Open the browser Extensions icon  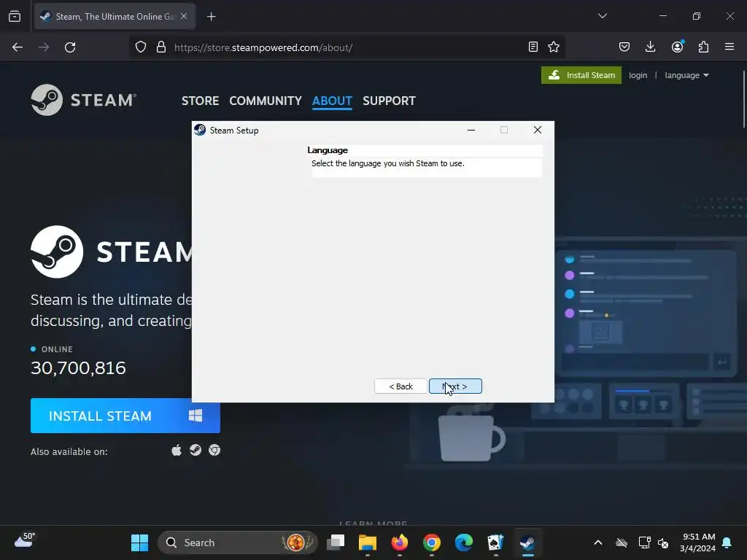[x=703, y=47]
